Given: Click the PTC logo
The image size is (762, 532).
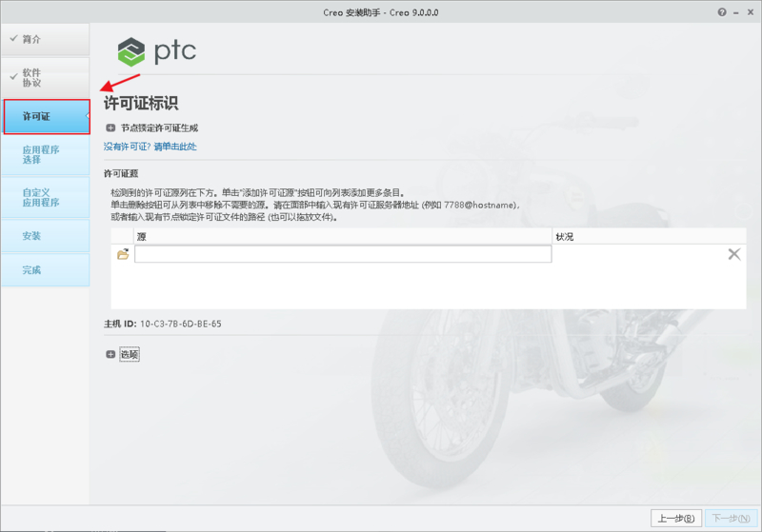Looking at the screenshot, I should [156, 51].
